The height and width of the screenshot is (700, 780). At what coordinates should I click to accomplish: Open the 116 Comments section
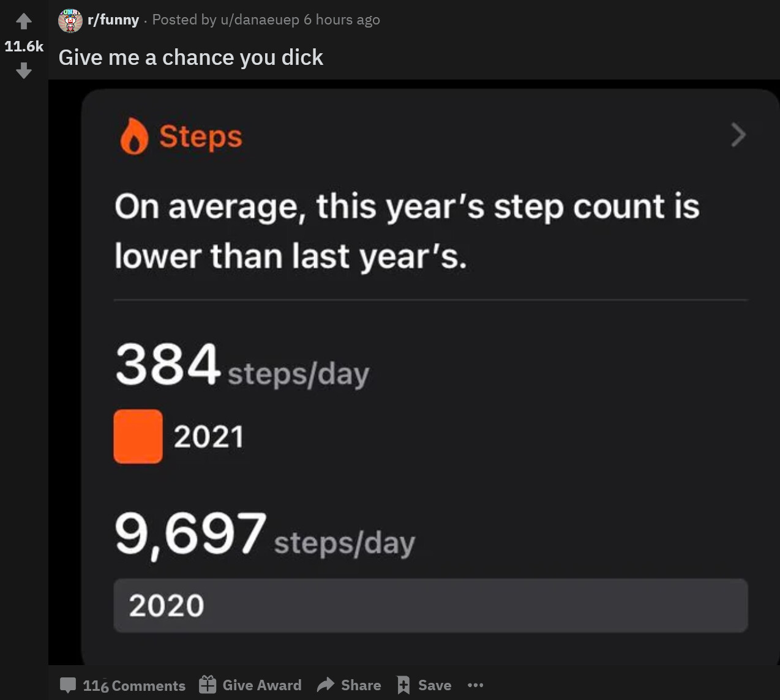[134, 685]
